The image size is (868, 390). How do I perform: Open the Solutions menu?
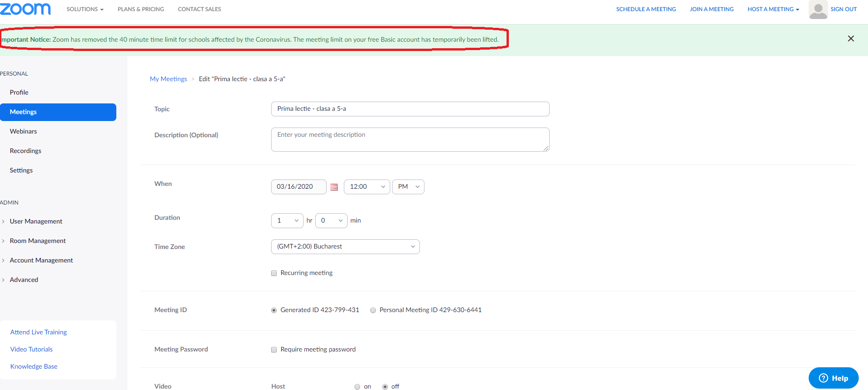85,9
